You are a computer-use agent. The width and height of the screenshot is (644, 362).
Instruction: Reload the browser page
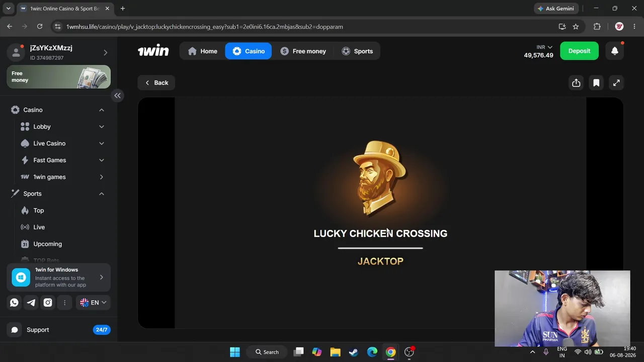pos(40,26)
